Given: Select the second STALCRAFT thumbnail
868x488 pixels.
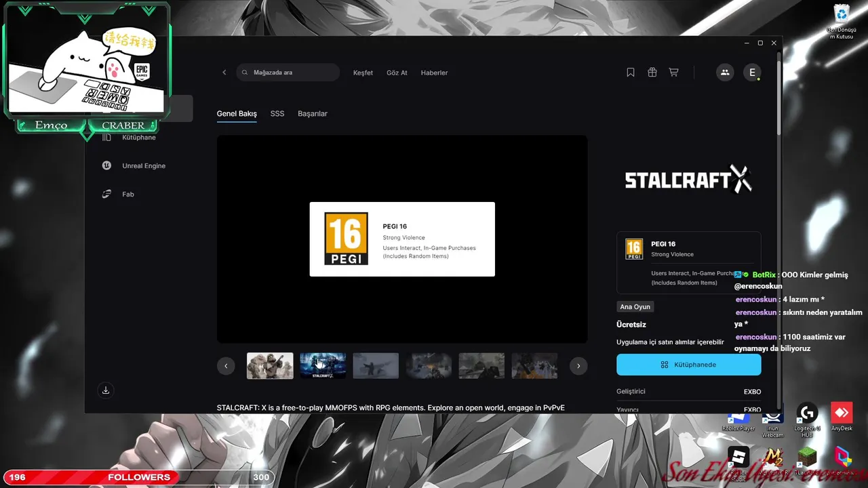Looking at the screenshot, I should click(323, 366).
